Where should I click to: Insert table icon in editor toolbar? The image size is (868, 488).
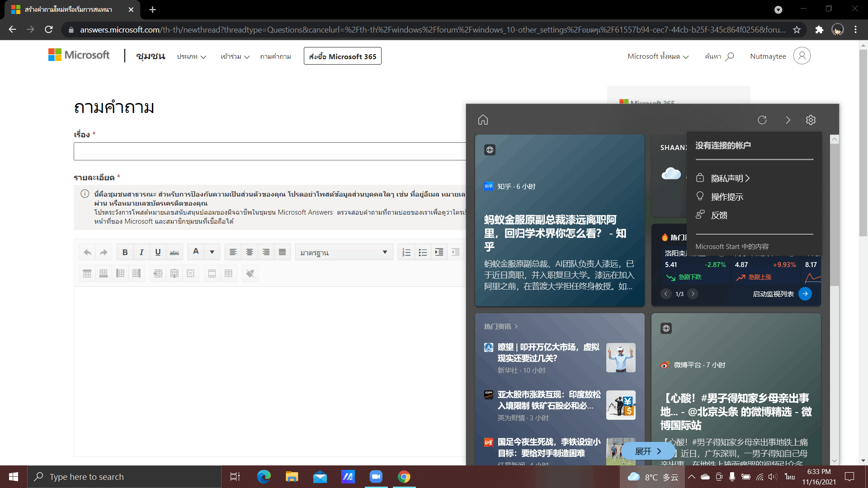pos(87,273)
